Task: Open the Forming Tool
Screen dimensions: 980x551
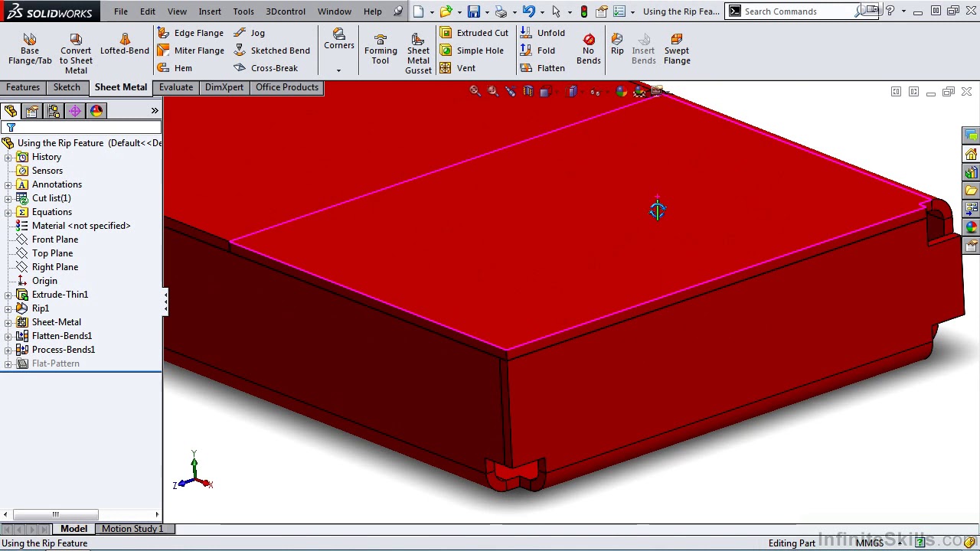Action: (x=381, y=49)
